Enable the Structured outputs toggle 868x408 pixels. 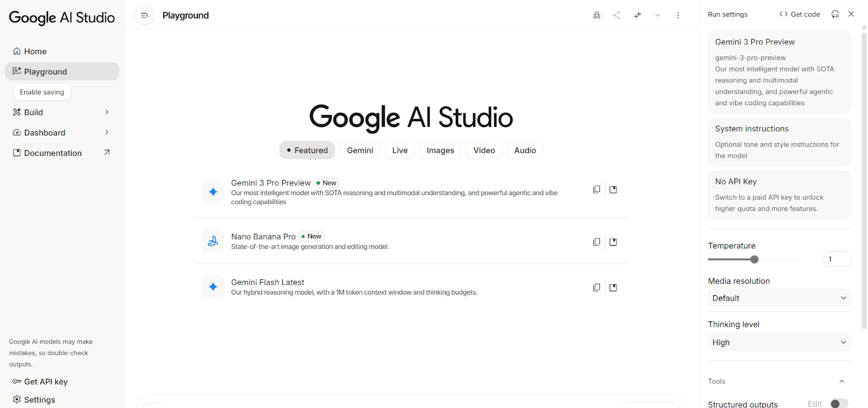click(x=839, y=403)
